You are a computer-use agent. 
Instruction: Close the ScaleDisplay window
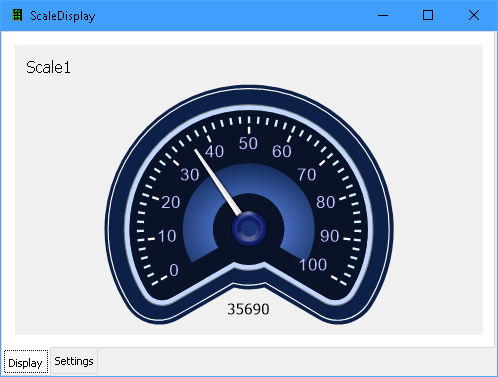click(x=474, y=15)
